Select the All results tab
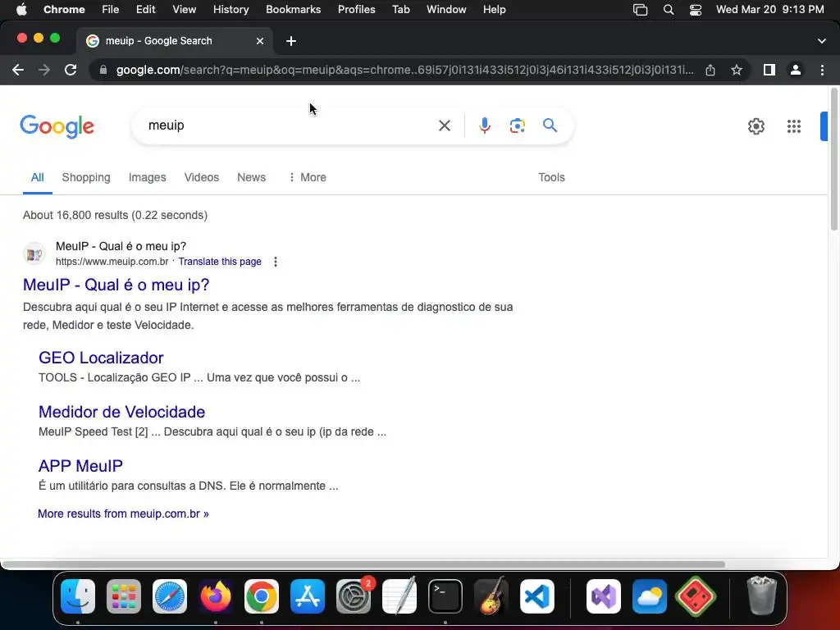This screenshot has height=630, width=840. coord(37,177)
